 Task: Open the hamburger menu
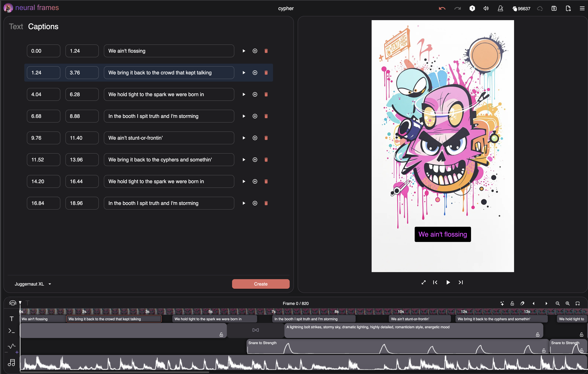(582, 8)
